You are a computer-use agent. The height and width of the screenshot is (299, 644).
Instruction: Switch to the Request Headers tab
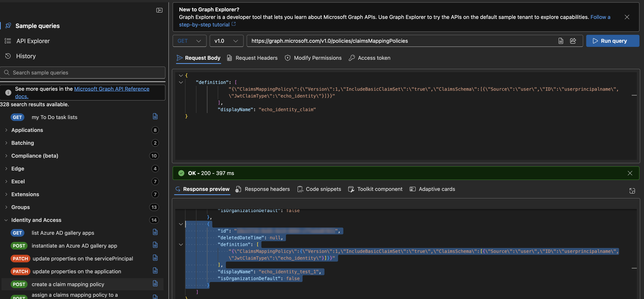[252, 58]
